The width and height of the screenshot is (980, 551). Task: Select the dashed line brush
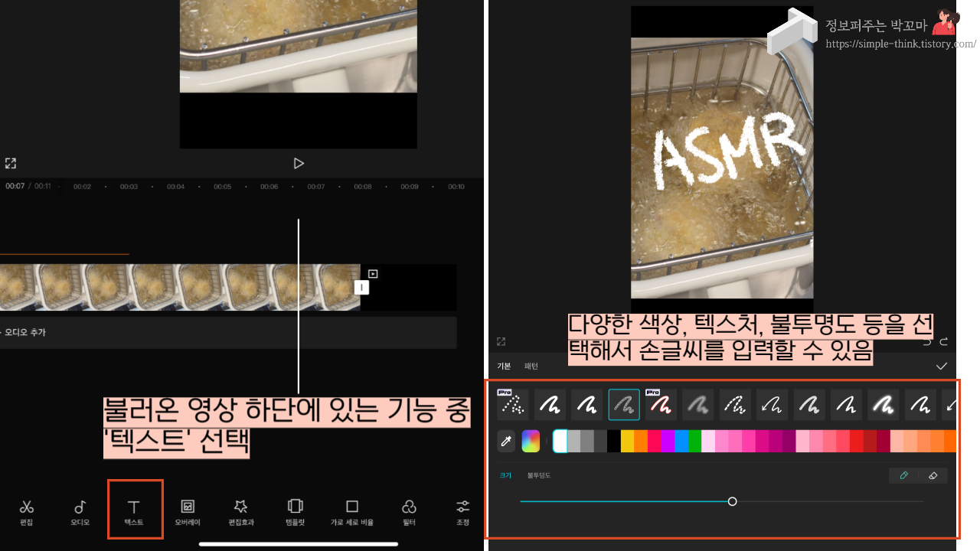[x=735, y=405]
